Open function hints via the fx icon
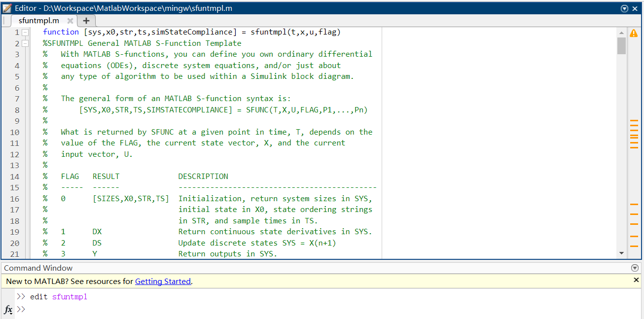This screenshot has height=319, width=644. 8,310
